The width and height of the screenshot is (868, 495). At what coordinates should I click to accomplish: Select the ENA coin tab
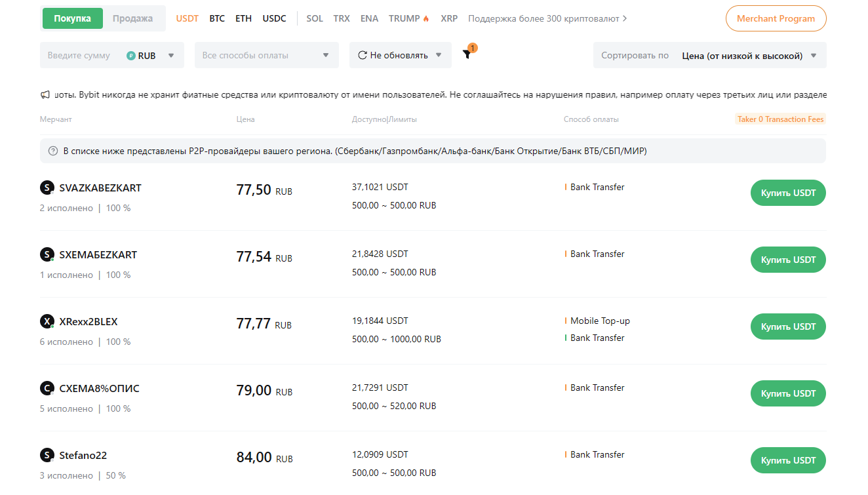[369, 18]
